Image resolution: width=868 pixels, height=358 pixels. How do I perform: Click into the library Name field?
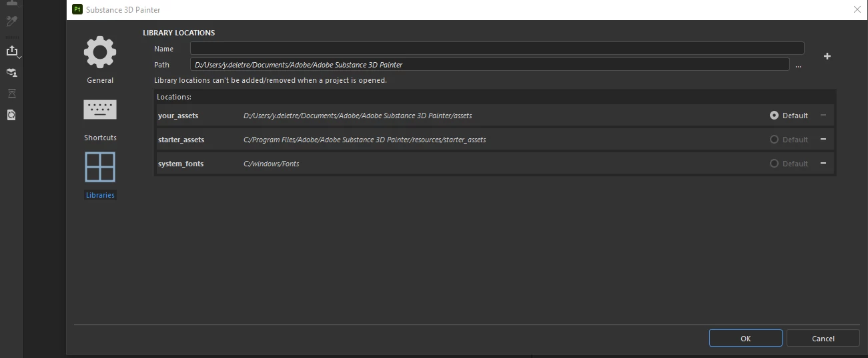[497, 48]
